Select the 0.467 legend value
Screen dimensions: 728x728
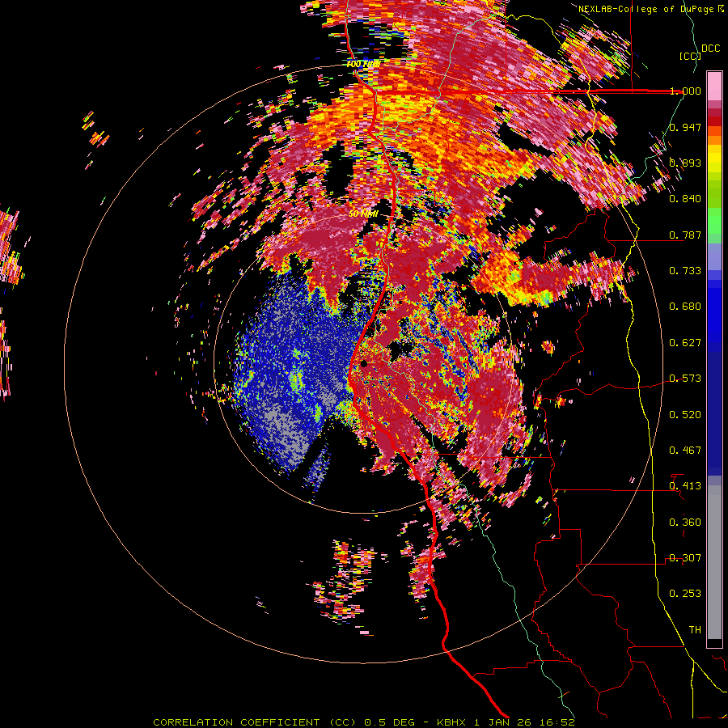(x=685, y=451)
